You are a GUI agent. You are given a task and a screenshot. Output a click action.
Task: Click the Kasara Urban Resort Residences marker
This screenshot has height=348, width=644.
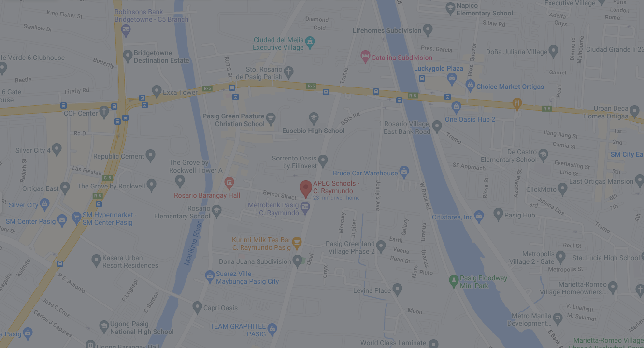tap(96, 261)
